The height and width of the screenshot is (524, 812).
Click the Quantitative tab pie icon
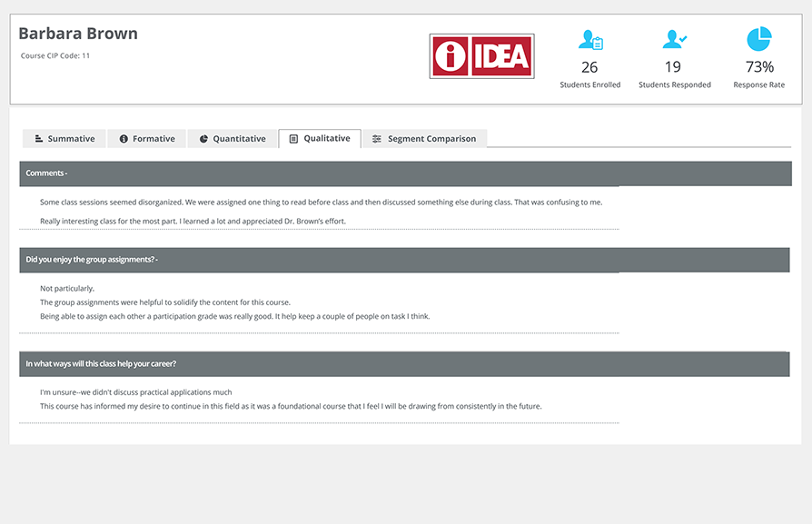pos(203,139)
